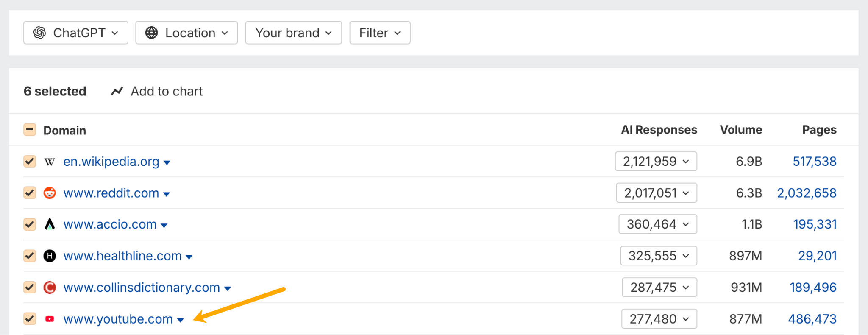The height and width of the screenshot is (335, 868).
Task: Uncheck the www.youtube.com row
Action: click(x=29, y=318)
